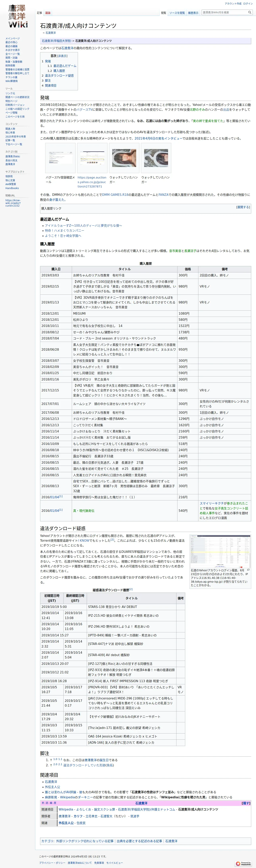Open 恒心年表 under コンテンツ

[x=10, y=133]
